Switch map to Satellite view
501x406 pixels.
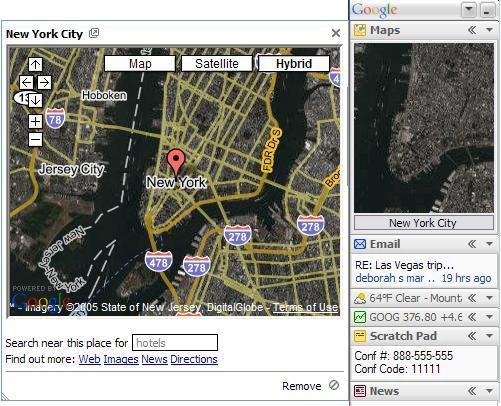[x=217, y=64]
